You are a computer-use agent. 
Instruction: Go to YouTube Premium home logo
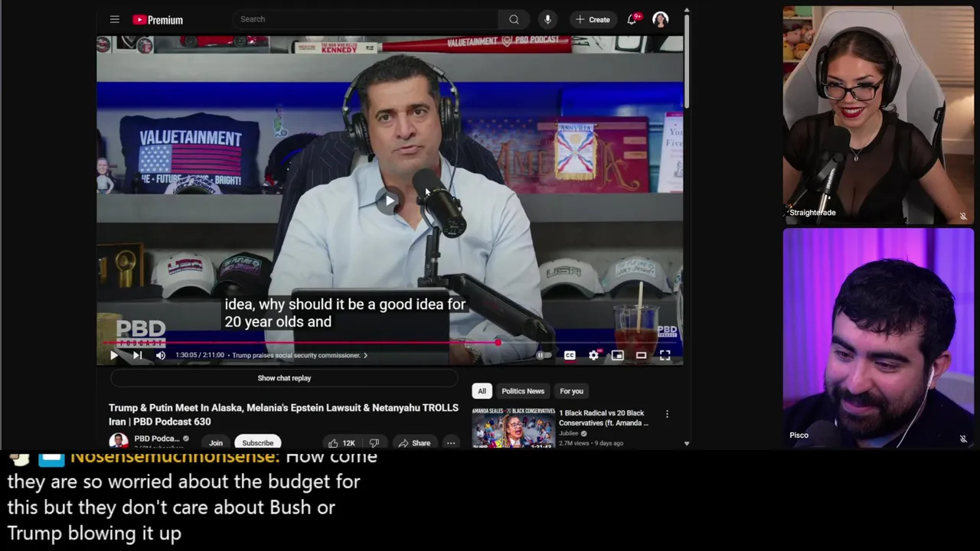[158, 20]
